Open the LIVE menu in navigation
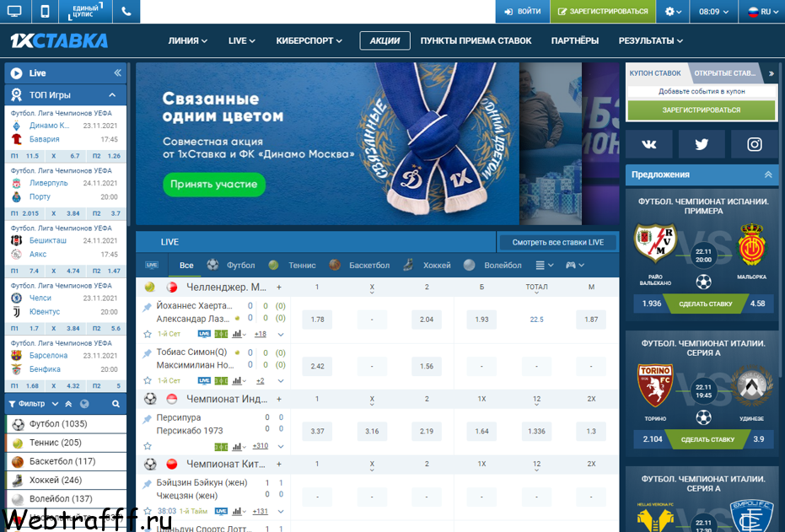785x532 pixels. tap(241, 40)
